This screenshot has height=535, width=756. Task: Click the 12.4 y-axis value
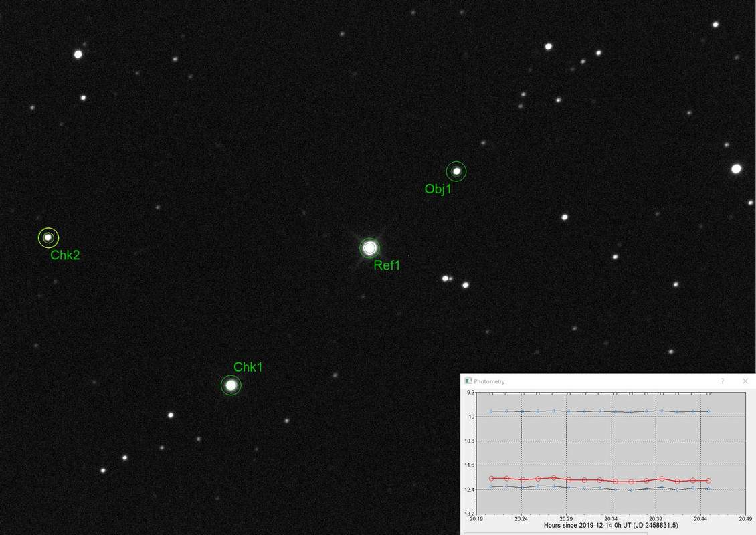tap(469, 490)
